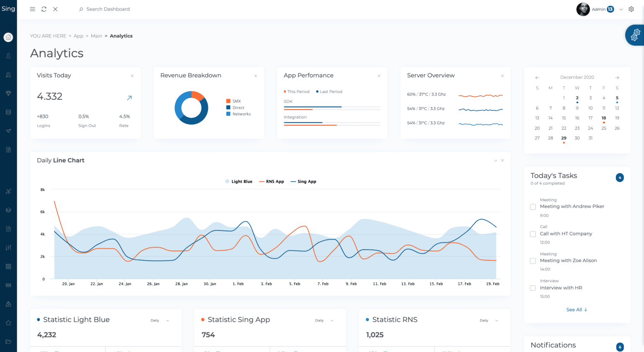Viewport: 644px width, 352px height.
Task: Open the Admin account dropdown chevron
Action: click(621, 9)
